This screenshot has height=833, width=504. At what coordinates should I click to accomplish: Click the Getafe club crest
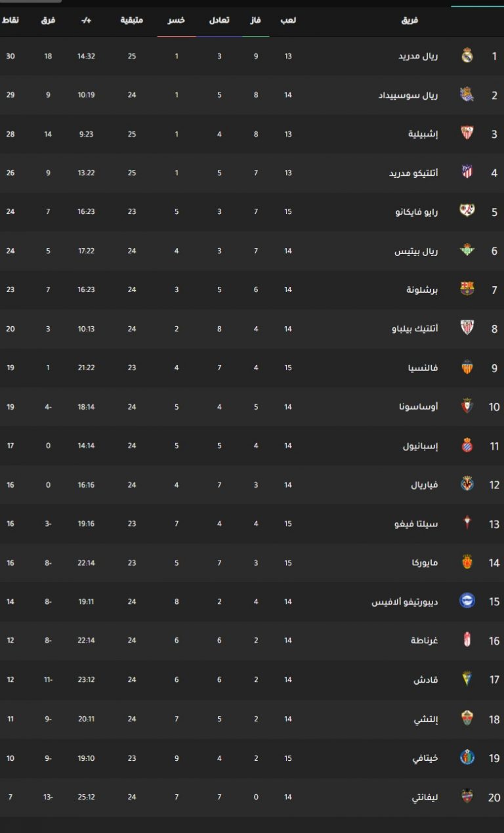tap(467, 758)
